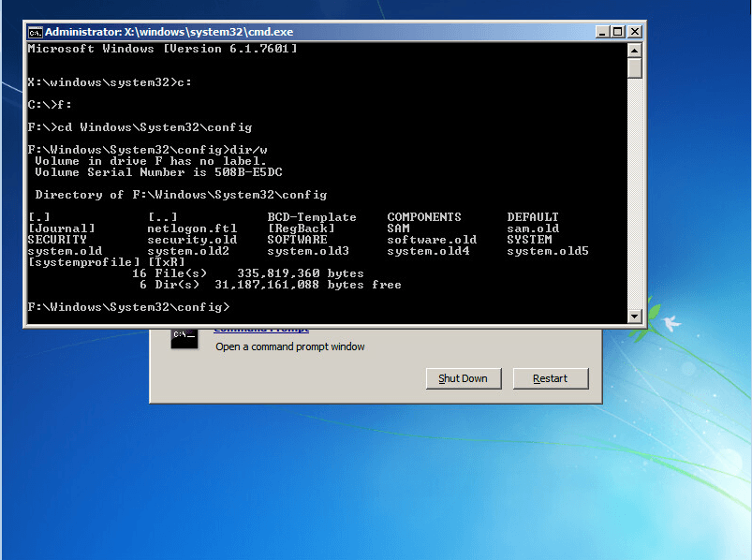The image size is (752, 560).
Task: Click the '6 Dir(s)' free bytes line
Action: coord(270,285)
